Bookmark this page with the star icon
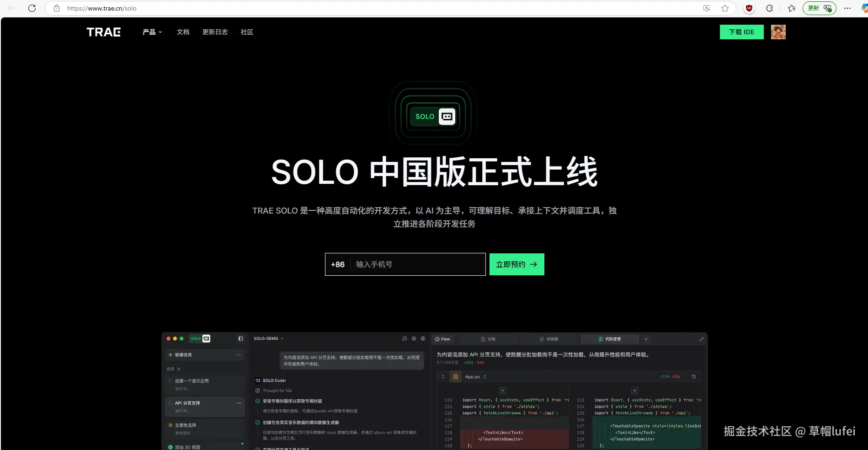The image size is (868, 450). click(x=725, y=8)
